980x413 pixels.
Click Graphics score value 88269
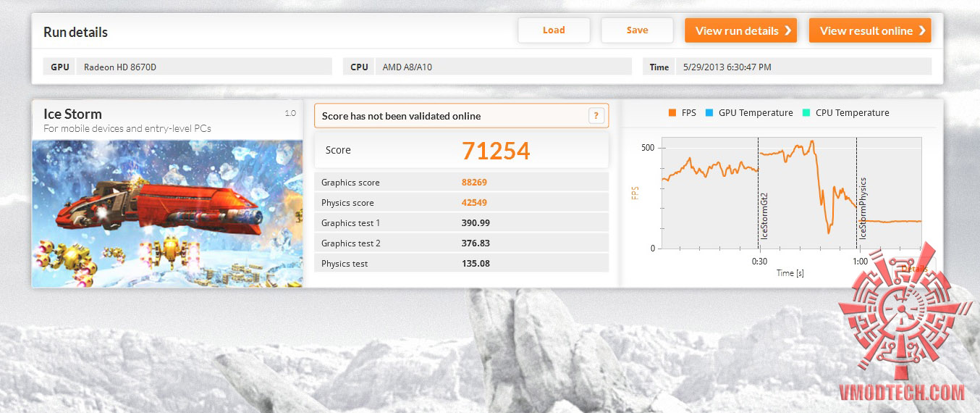pos(475,183)
